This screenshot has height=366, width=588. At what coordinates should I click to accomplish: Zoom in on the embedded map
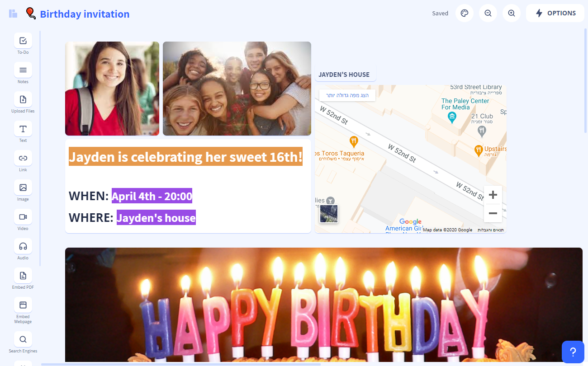point(493,195)
